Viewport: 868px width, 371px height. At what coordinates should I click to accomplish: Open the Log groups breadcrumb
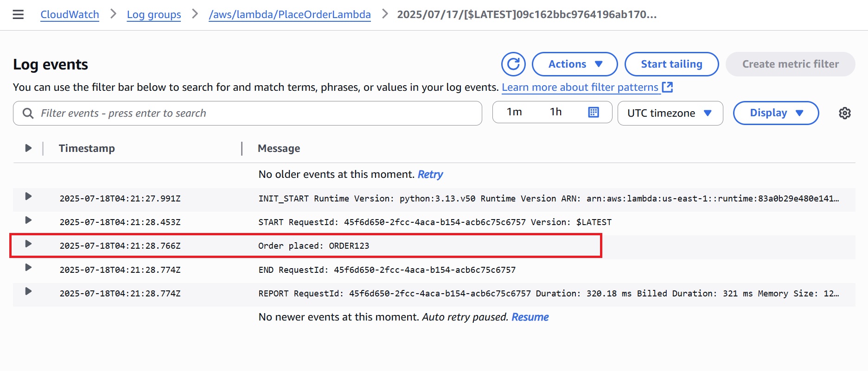154,15
